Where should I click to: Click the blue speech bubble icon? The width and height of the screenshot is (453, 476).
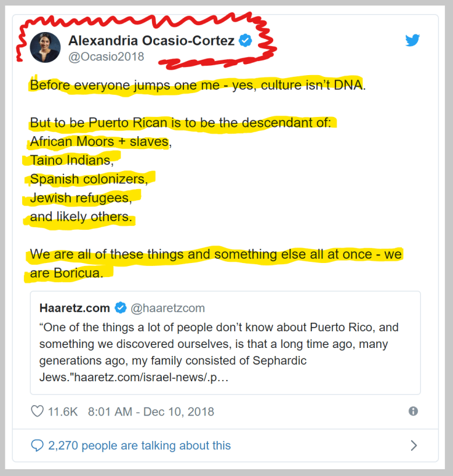[38, 445]
